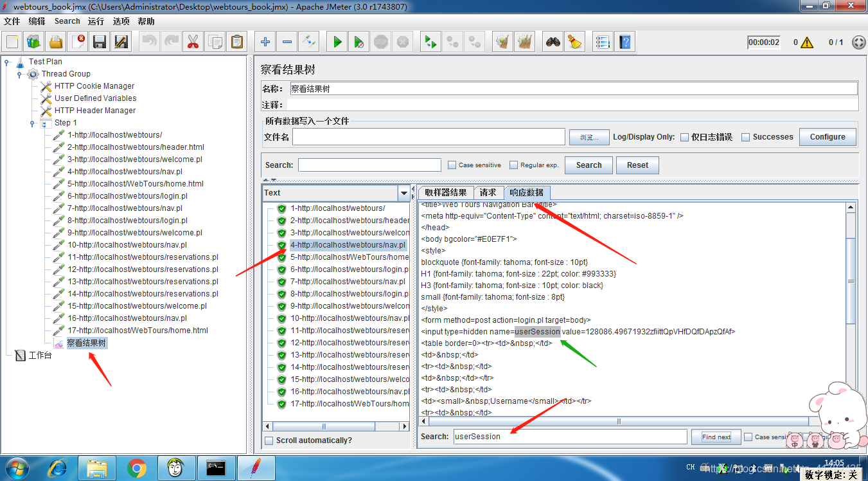The width and height of the screenshot is (868, 481).
Task: Click the Paste clipboard icon
Action: point(237,42)
